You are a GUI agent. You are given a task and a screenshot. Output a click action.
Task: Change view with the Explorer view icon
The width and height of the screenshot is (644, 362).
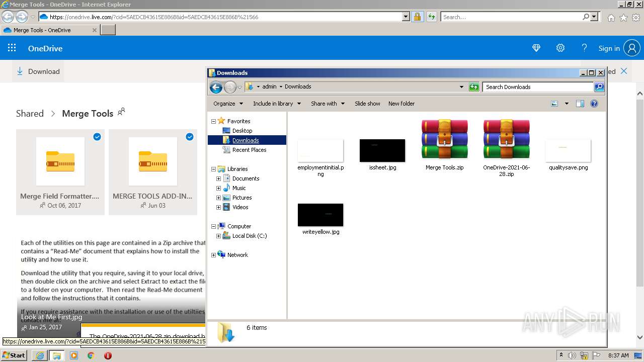(554, 104)
